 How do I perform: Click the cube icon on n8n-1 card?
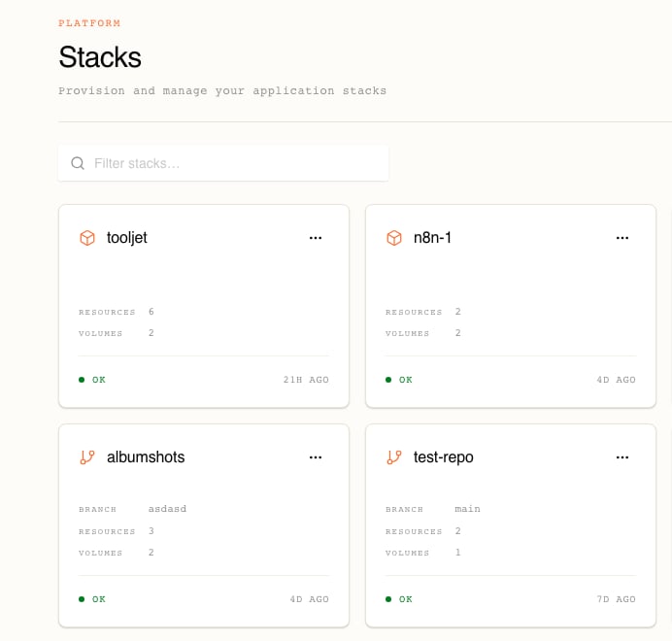click(x=394, y=238)
